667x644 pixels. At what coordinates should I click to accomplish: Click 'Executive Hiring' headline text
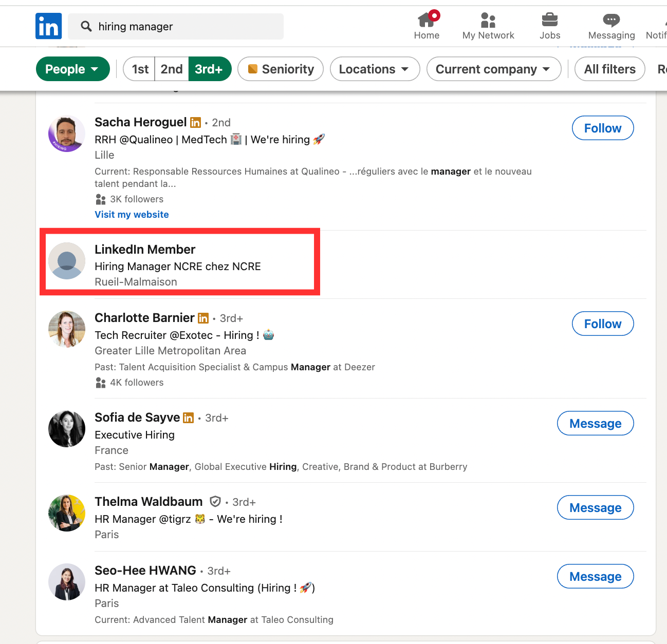[x=135, y=435]
